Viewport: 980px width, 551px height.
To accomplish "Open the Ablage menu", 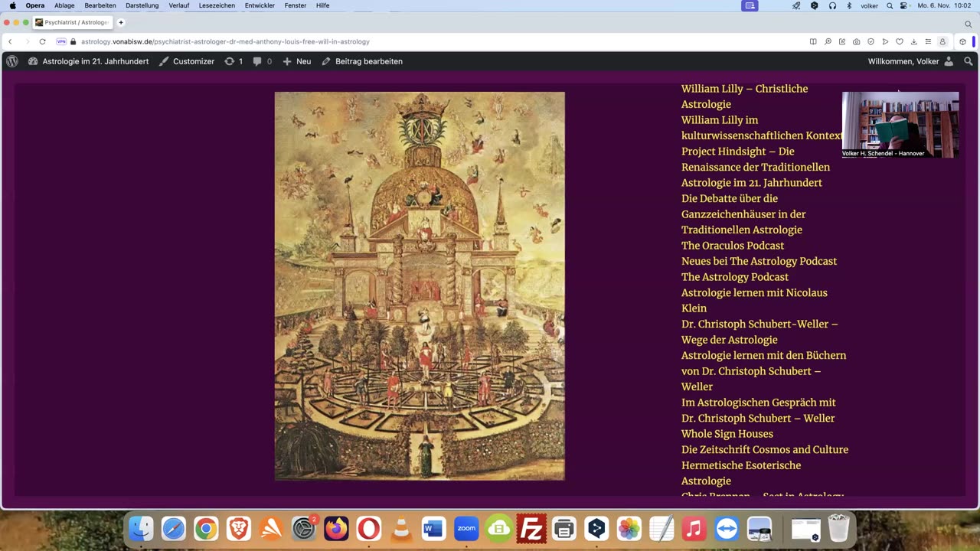I will [x=64, y=5].
